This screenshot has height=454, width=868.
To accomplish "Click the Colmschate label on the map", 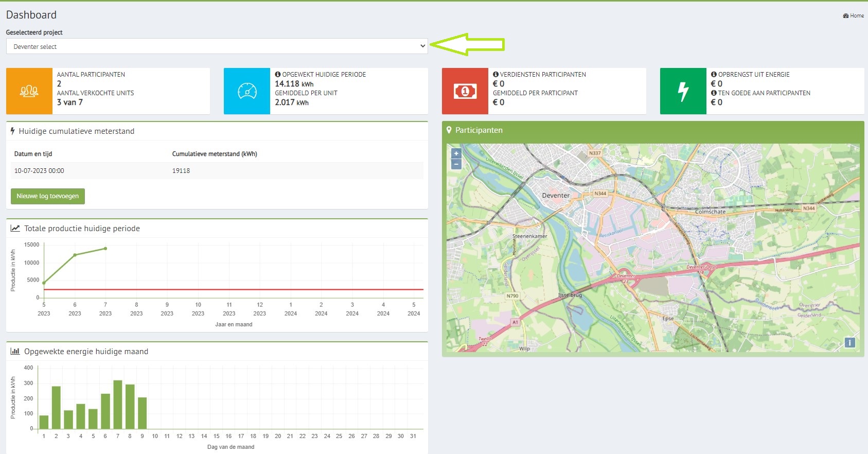I will pos(711,212).
